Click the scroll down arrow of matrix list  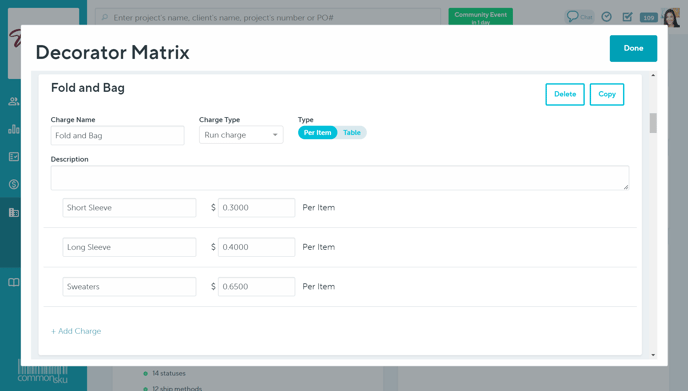point(653,355)
